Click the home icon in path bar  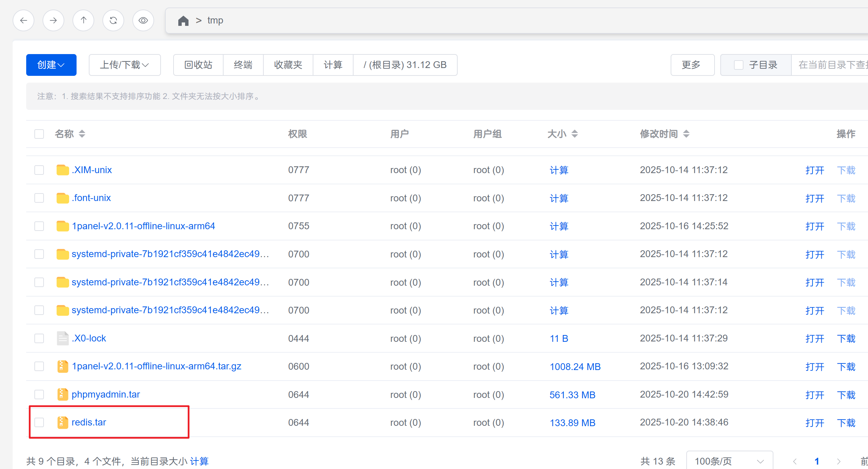tap(183, 21)
